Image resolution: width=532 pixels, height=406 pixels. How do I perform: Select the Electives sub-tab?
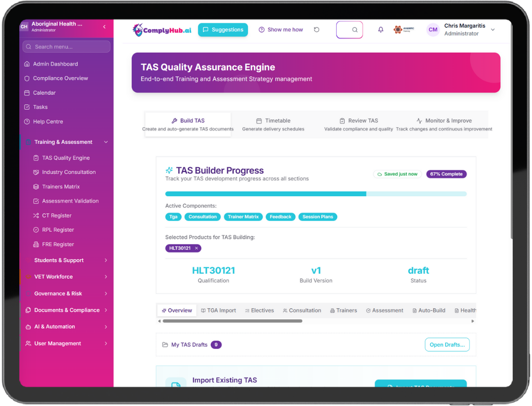click(260, 310)
